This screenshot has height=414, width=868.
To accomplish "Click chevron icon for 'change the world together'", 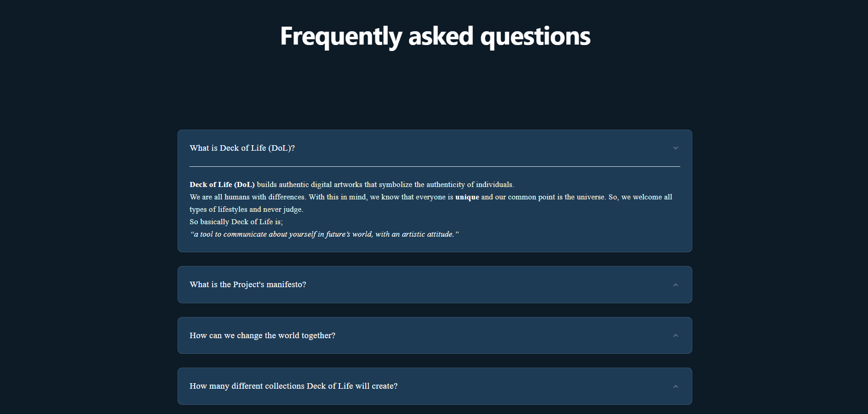I will (x=675, y=335).
